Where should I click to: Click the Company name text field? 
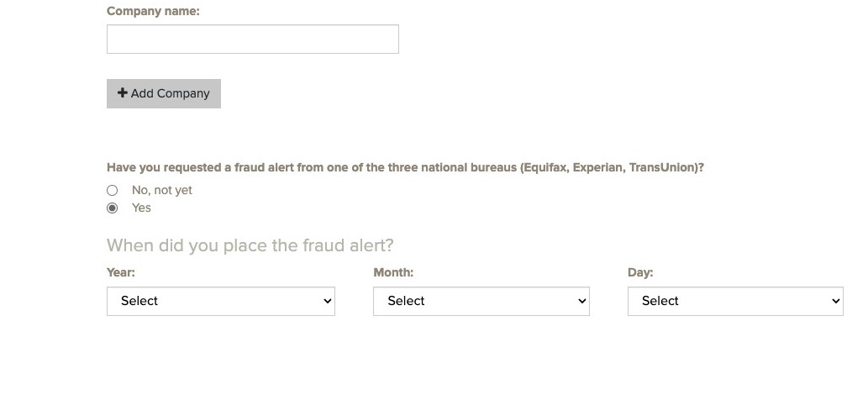pyautogui.click(x=252, y=39)
